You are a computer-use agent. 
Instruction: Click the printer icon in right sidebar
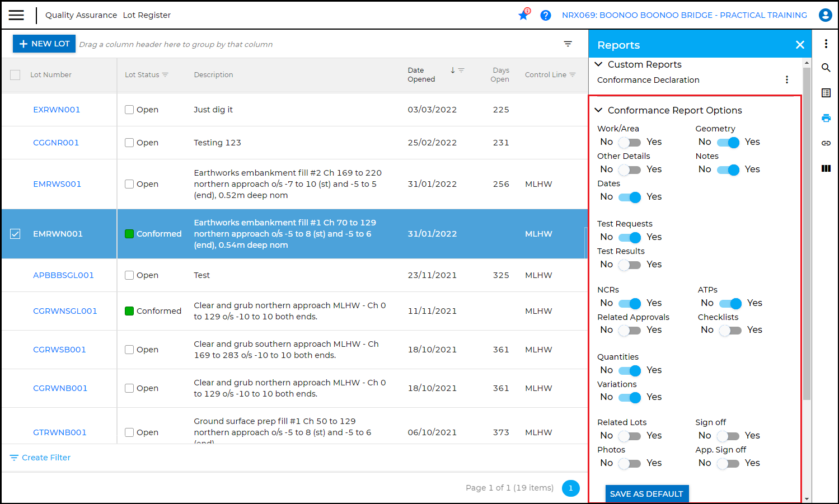pos(826,118)
